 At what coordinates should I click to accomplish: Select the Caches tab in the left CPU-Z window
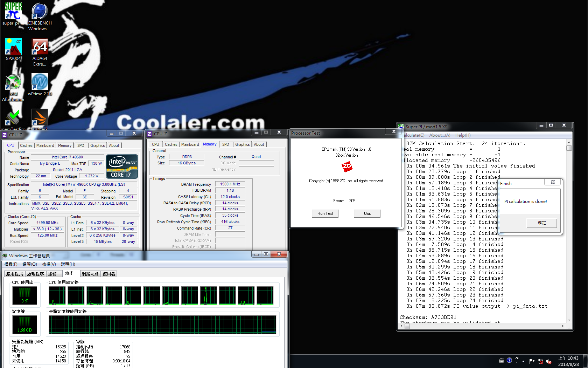pos(26,145)
